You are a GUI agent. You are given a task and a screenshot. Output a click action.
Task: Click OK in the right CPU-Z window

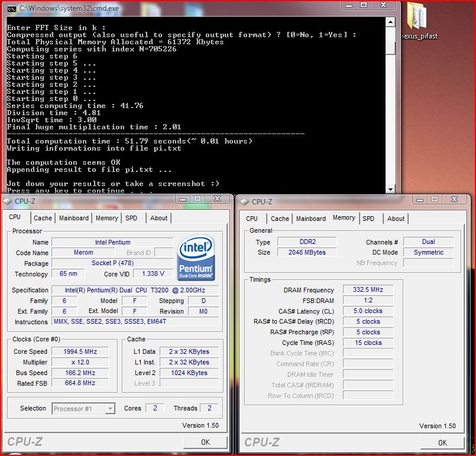443,443
